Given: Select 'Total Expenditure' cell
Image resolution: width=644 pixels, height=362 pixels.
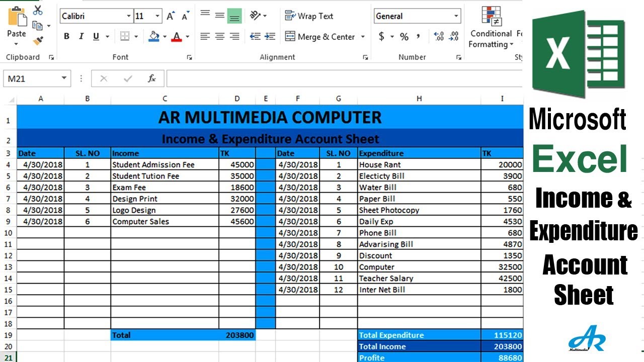Looking at the screenshot, I should 419,335.
